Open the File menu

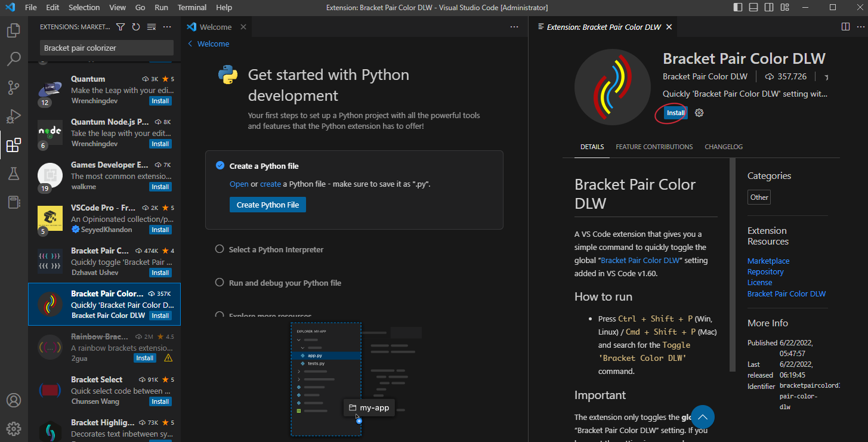31,8
